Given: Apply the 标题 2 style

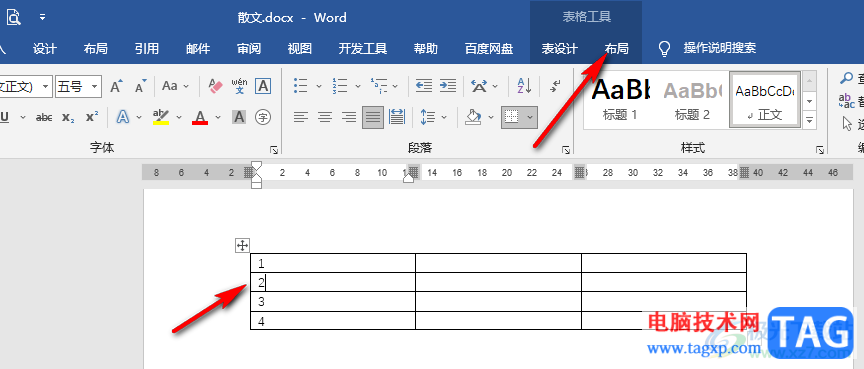Looking at the screenshot, I should [x=692, y=100].
